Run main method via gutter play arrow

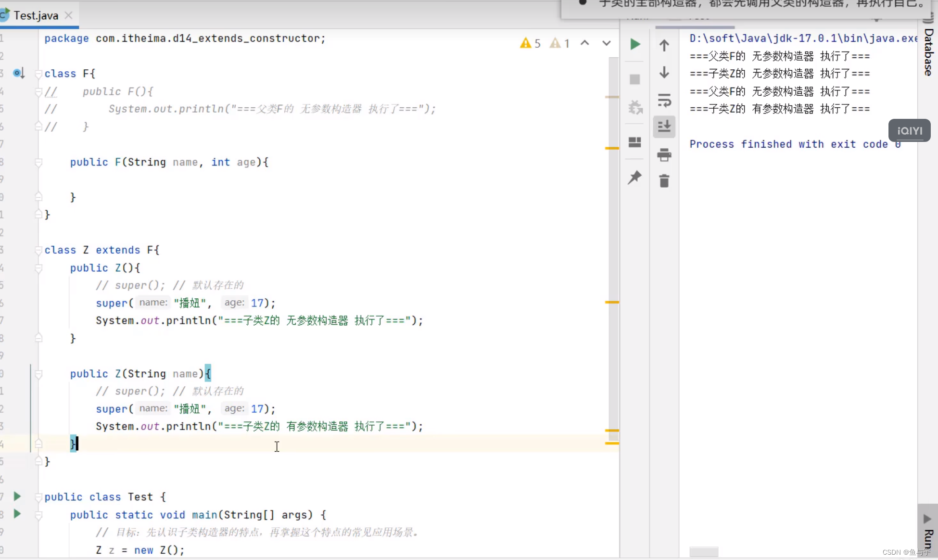pyautogui.click(x=17, y=514)
